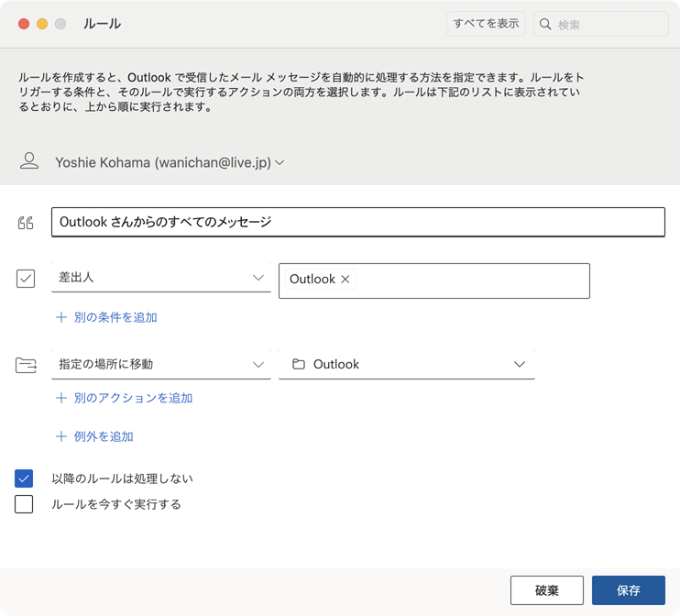
Task: Click the account person icon
Action: click(x=29, y=161)
